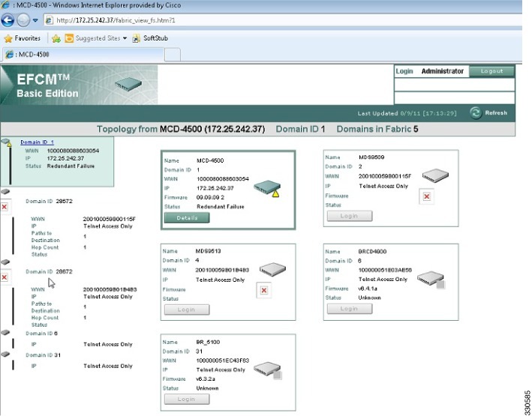The width and height of the screenshot is (532, 416).
Task: Click the EFCM Basic Edition banner switch image
Action: (128, 84)
